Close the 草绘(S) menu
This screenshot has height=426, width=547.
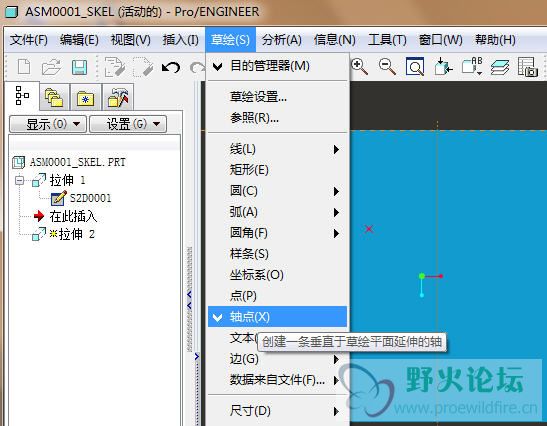(x=231, y=40)
